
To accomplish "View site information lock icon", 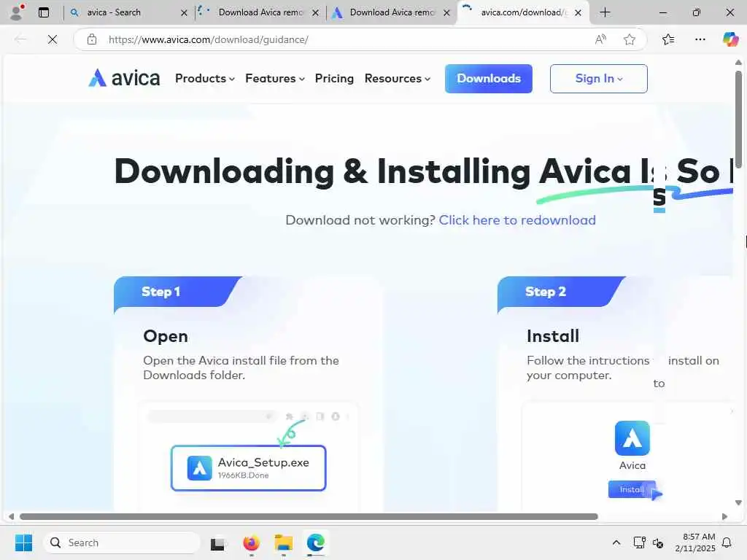I will tap(92, 39).
